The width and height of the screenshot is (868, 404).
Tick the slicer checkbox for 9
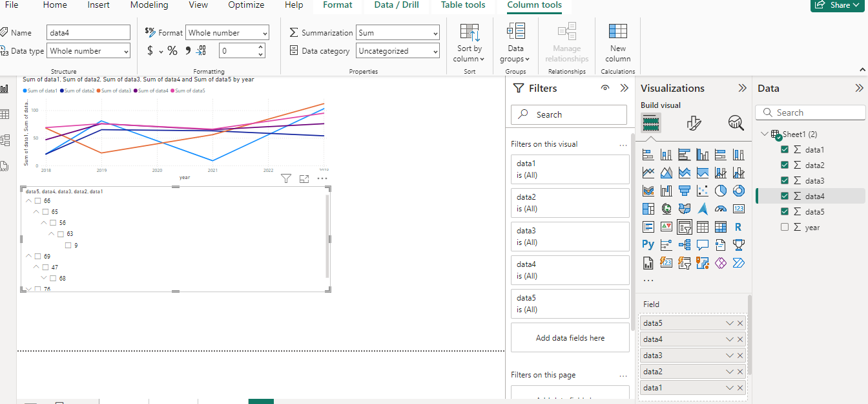point(68,246)
